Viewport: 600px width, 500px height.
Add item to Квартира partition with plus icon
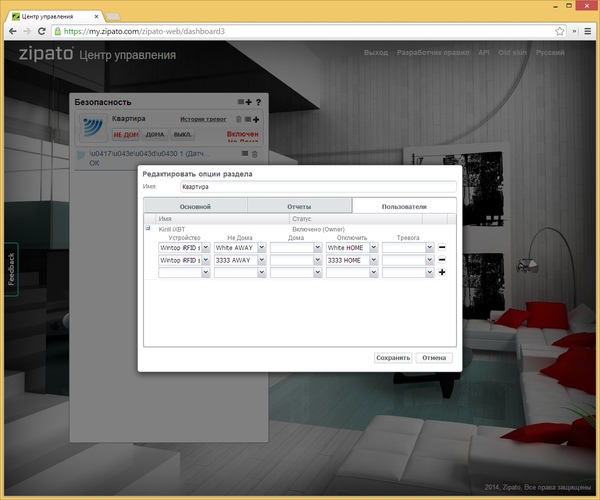[x=256, y=119]
